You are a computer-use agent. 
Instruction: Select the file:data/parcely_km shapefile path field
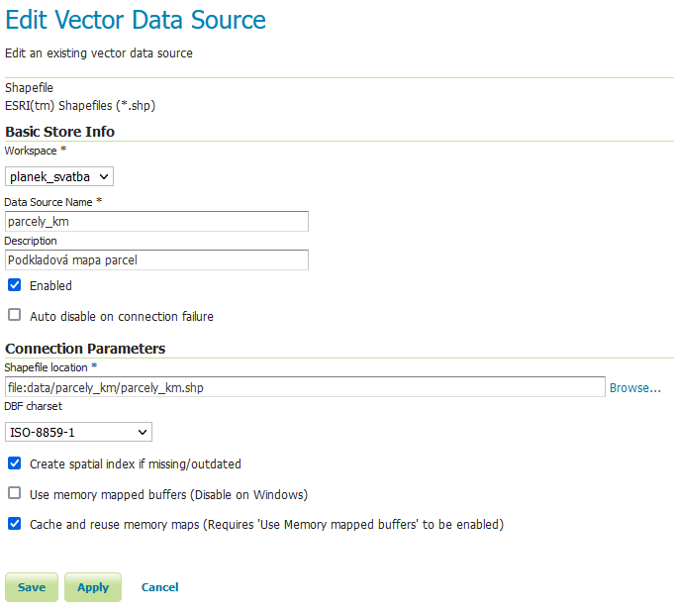tap(305, 387)
